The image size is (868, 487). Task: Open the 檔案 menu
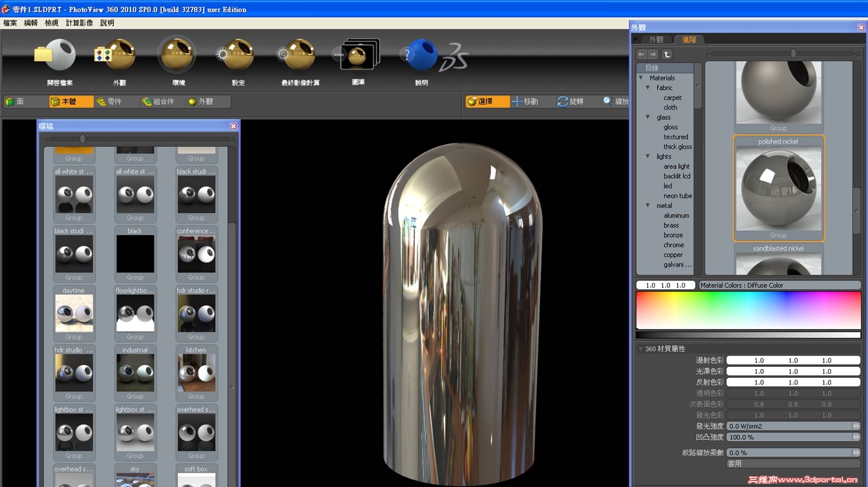(10, 23)
